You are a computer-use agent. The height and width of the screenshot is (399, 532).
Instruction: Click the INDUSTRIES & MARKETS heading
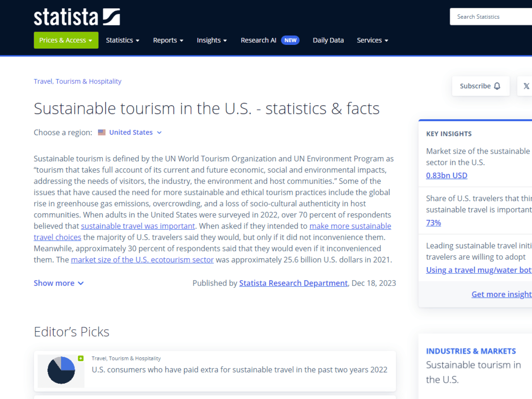coord(471,351)
